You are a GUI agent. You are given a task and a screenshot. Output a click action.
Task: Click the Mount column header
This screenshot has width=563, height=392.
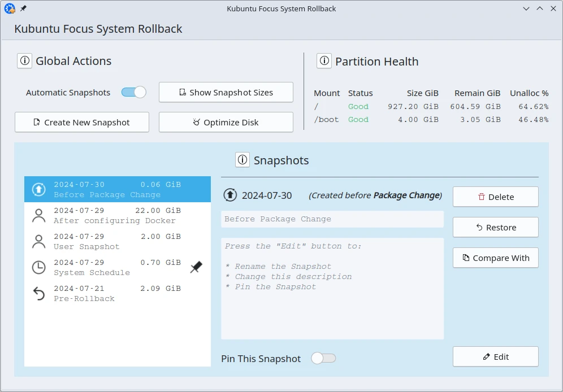pyautogui.click(x=327, y=93)
